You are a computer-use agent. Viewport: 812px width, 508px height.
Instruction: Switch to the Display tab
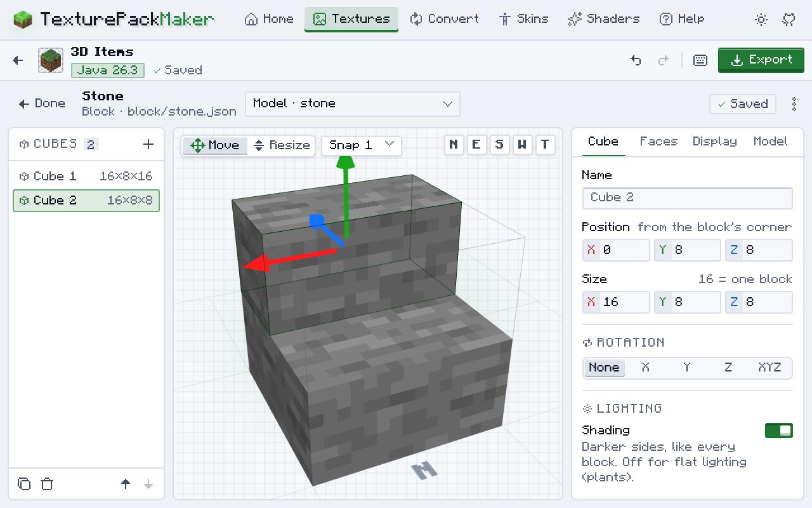(x=714, y=142)
